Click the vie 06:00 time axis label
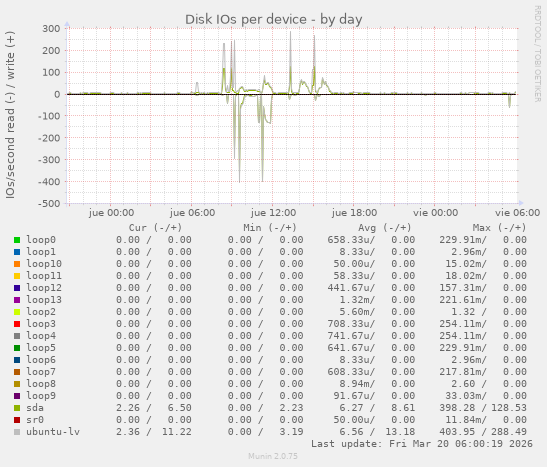 tap(517, 213)
